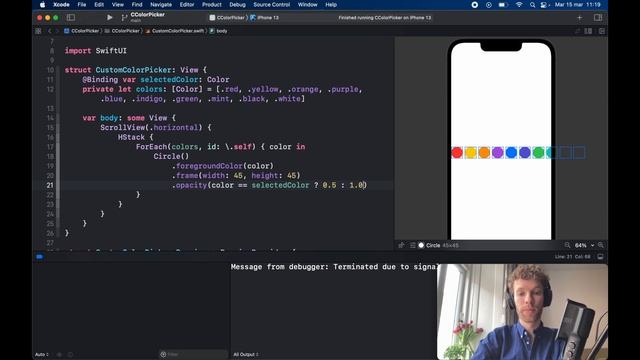640x360 pixels.
Task: Go forward in editor history
Action: pos(57,31)
